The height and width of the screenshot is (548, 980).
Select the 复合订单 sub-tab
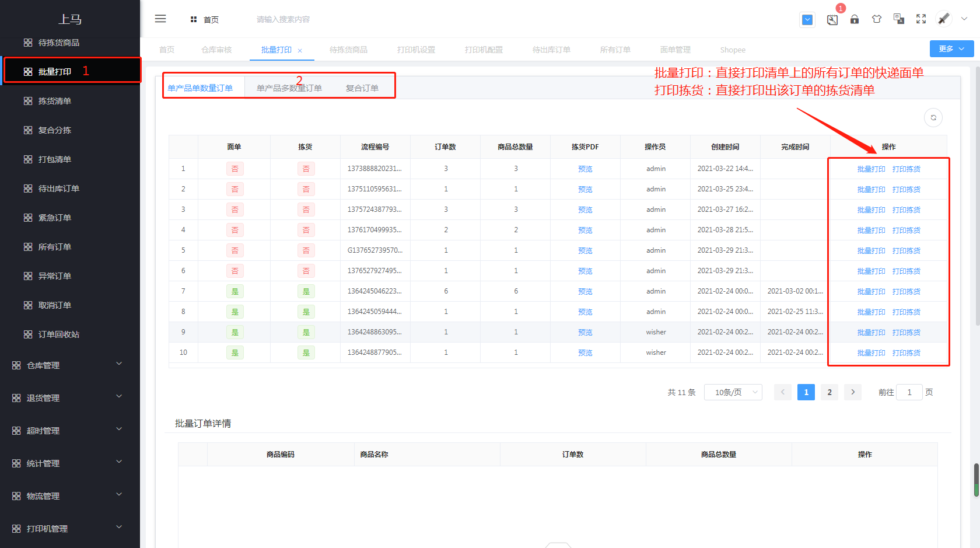tap(362, 88)
